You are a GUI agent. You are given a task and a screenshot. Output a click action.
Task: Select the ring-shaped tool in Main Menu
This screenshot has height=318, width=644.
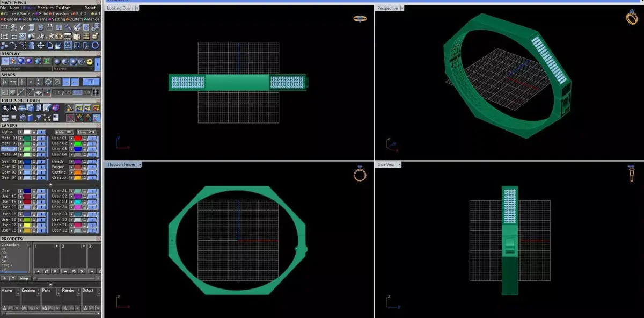tap(95, 46)
